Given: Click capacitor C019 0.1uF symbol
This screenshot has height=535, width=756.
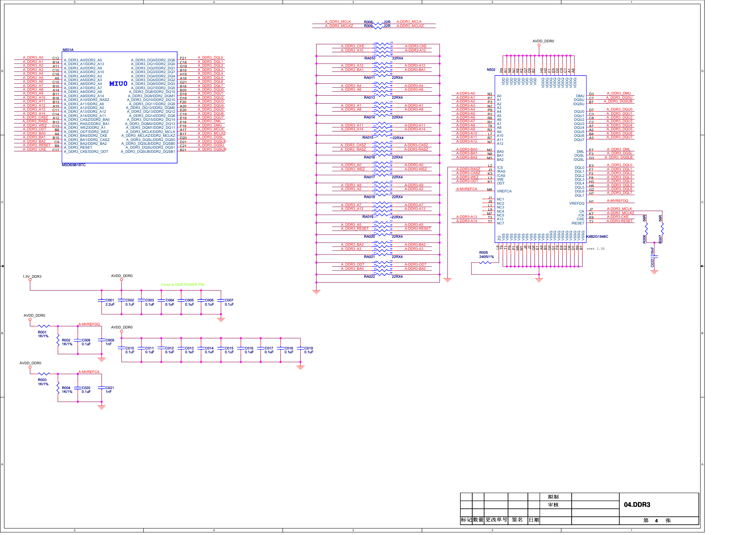Looking at the screenshot, I should click(300, 348).
